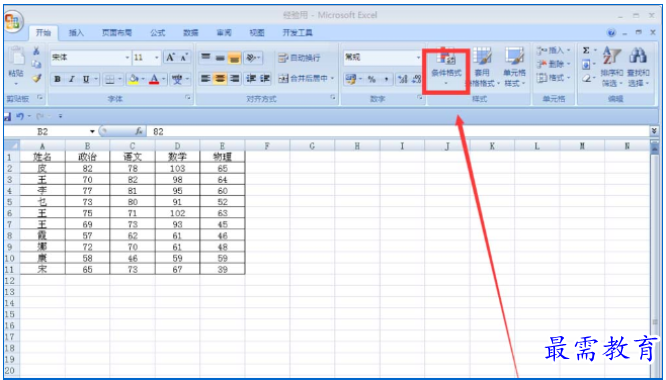The height and width of the screenshot is (380, 666).
Task: Align text to top of cell
Action: [x=206, y=57]
